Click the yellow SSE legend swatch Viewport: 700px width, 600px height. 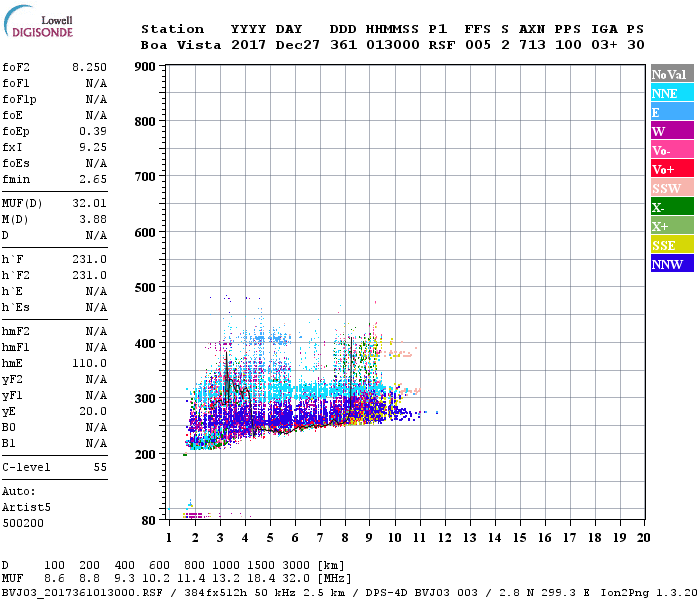tap(672, 245)
